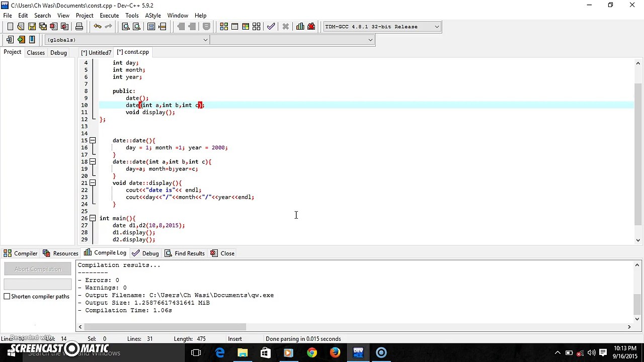The image size is (644, 362).
Task: Open File Explorer from the taskbar
Action: coord(243,352)
